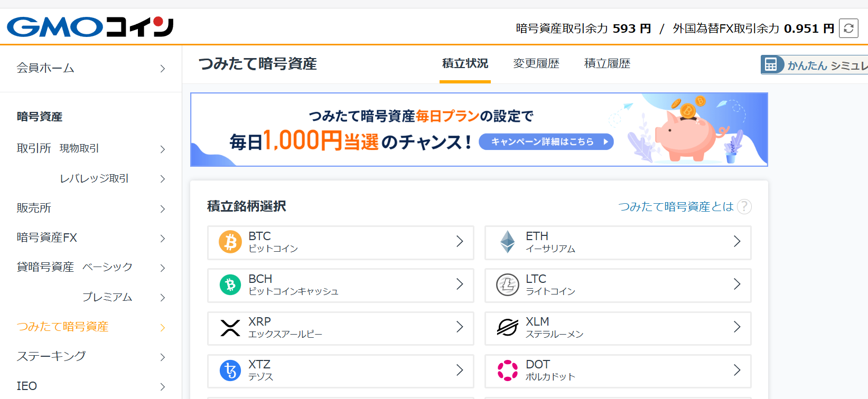This screenshot has width=868, height=399.
Task: Expand the 貸暗号資産 ベーシック chevron
Action: pos(163,268)
